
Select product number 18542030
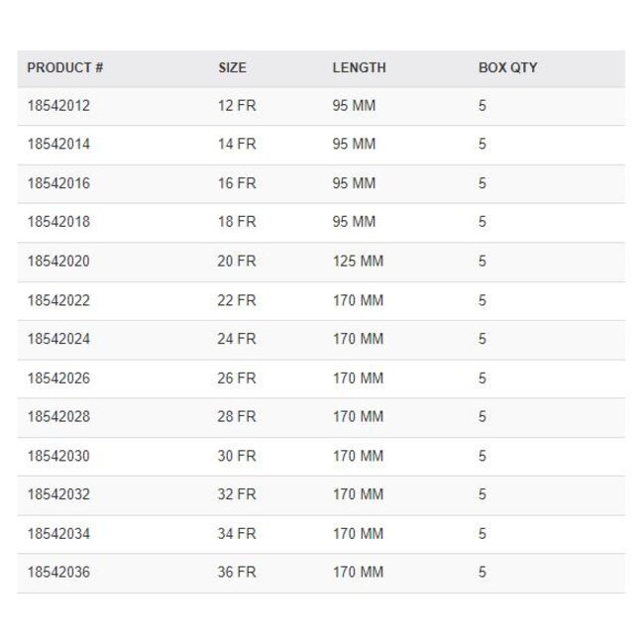58,456
